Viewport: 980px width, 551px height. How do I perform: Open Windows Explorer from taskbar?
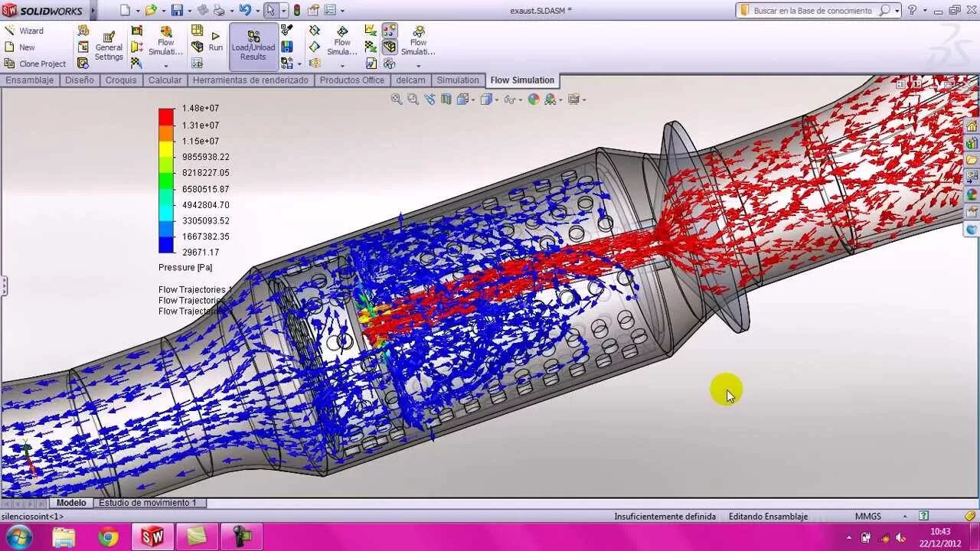pos(64,537)
